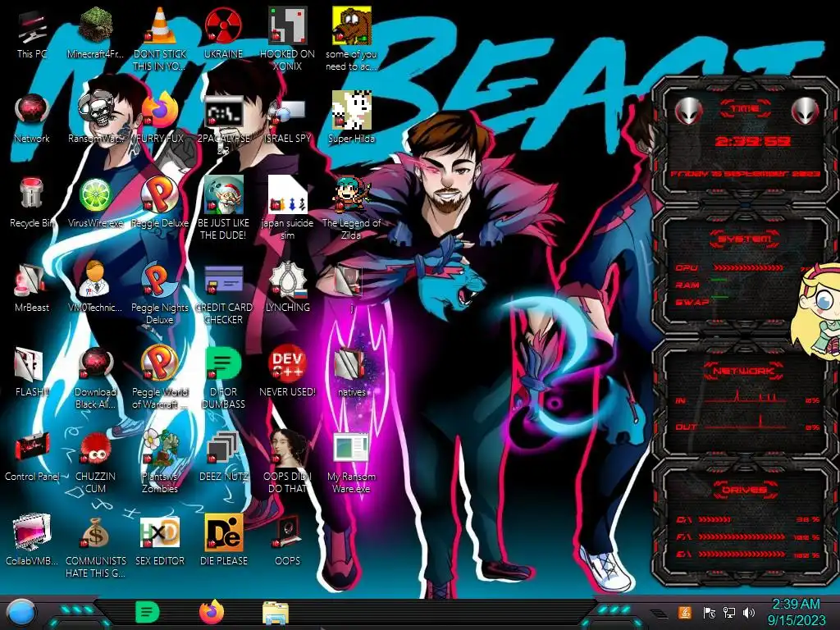The height and width of the screenshot is (630, 840).
Task: Select My Ransom Ware.exe icon
Action: pos(351,448)
